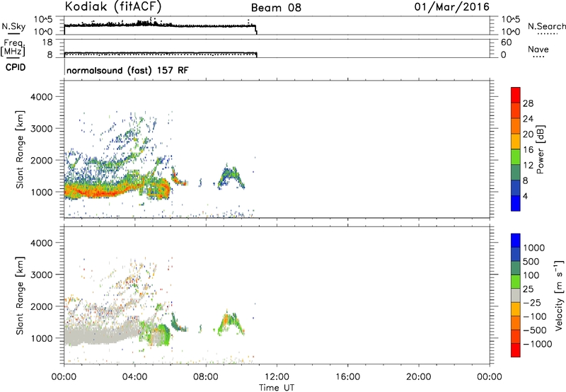The image size is (566, 392).
Task: Click the "3000" tick on velocity panel
Action: click(42, 275)
